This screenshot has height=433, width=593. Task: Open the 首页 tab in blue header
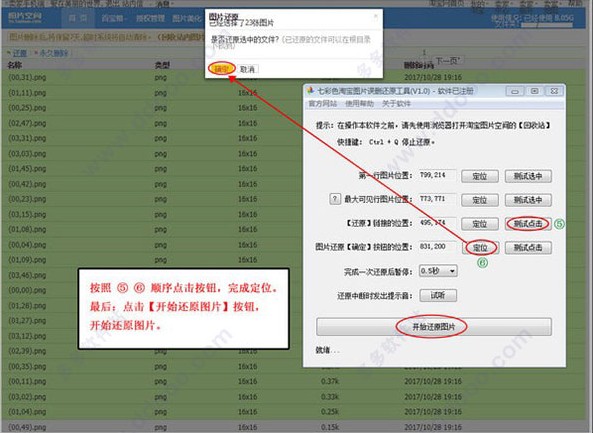click(78, 18)
